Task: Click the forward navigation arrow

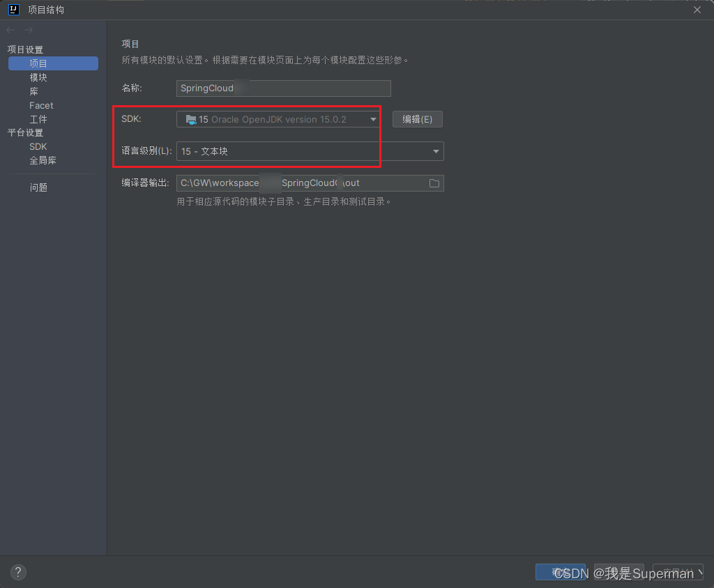Action: click(27, 29)
